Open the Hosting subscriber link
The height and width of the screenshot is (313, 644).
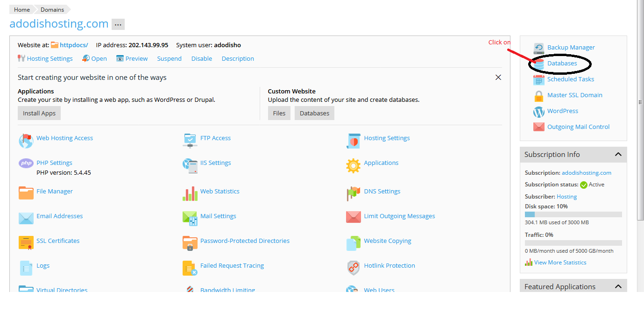point(566,197)
